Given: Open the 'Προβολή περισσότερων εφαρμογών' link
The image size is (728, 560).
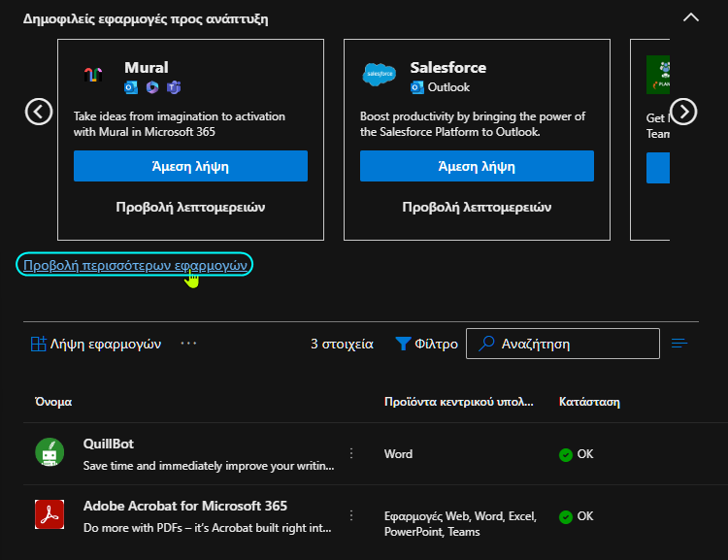Looking at the screenshot, I should [x=135, y=265].
